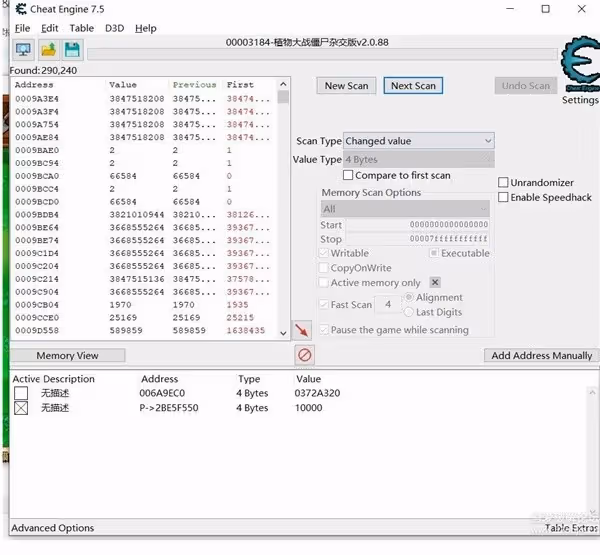Activate the entry with address 006A9EC0
Image resolution: width=600 pixels, height=555 pixels.
point(21,393)
